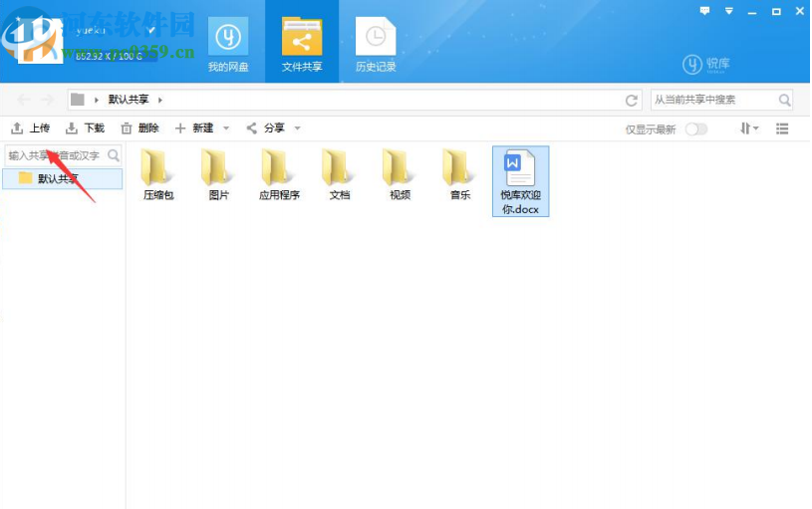Open the 图片 folder
The height and width of the screenshot is (509, 812).
[x=218, y=175]
